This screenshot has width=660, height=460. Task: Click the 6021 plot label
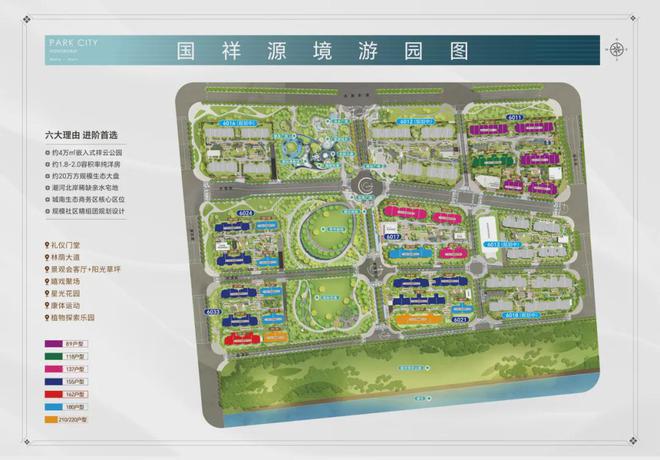460,320
